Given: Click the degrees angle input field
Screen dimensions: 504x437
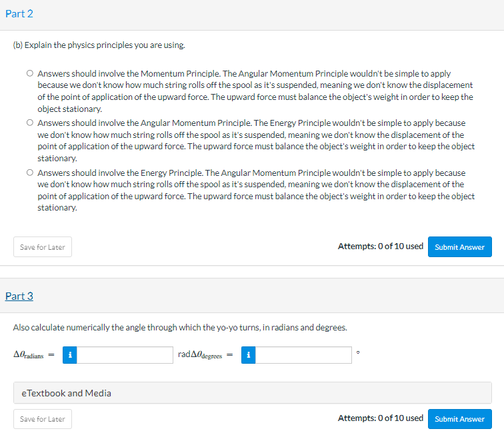Looking at the screenshot, I should [303, 355].
